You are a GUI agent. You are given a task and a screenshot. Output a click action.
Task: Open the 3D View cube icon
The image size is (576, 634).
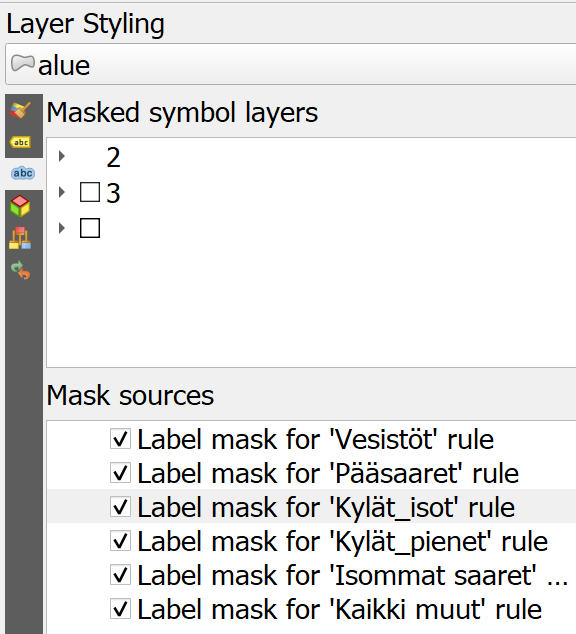coord(20,206)
